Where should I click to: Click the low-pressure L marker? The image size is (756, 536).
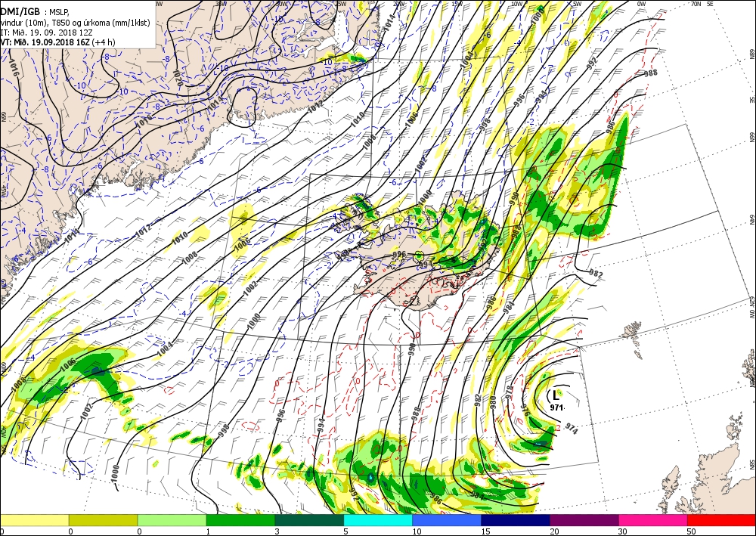click(556, 395)
